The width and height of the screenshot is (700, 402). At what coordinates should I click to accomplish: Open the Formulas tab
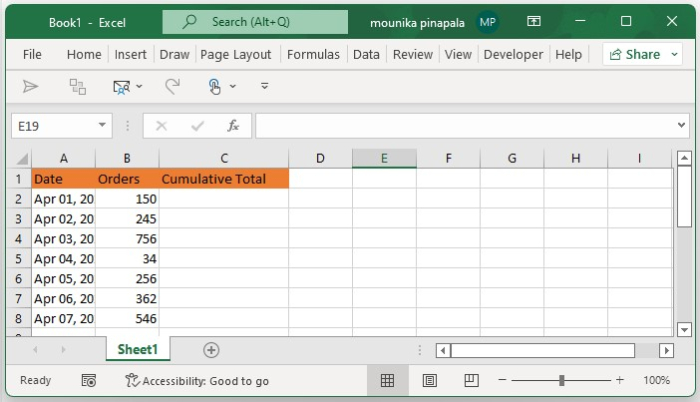click(x=313, y=54)
